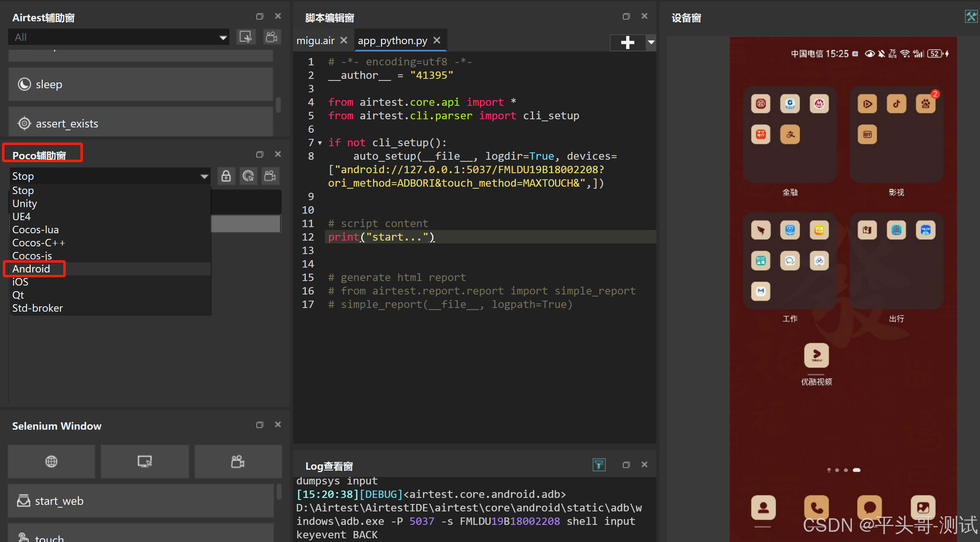The height and width of the screenshot is (542, 980).
Task: Click the Airtest select-region icon
Action: [246, 37]
